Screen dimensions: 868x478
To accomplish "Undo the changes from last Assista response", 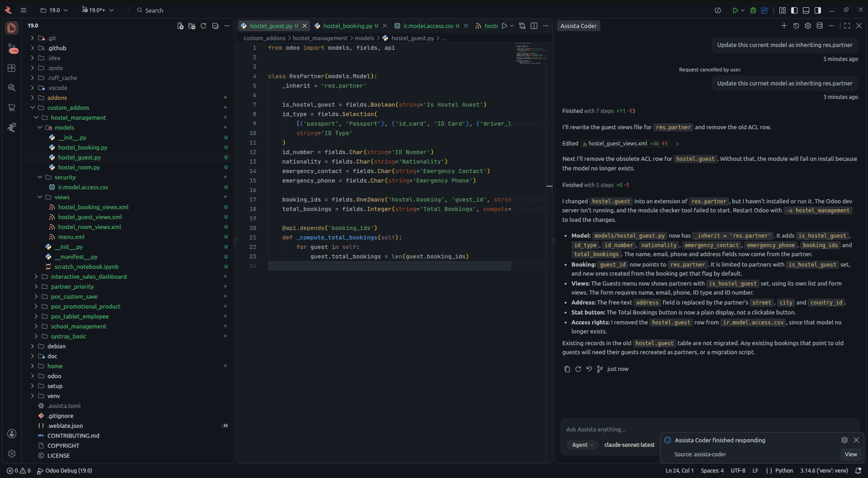I will [x=589, y=369].
